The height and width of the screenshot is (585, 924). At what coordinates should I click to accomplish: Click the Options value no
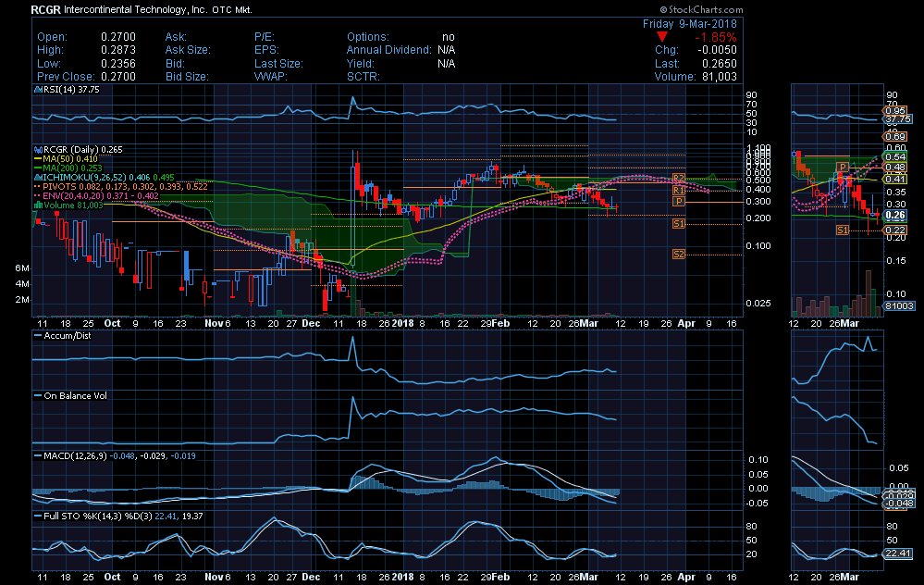point(449,37)
